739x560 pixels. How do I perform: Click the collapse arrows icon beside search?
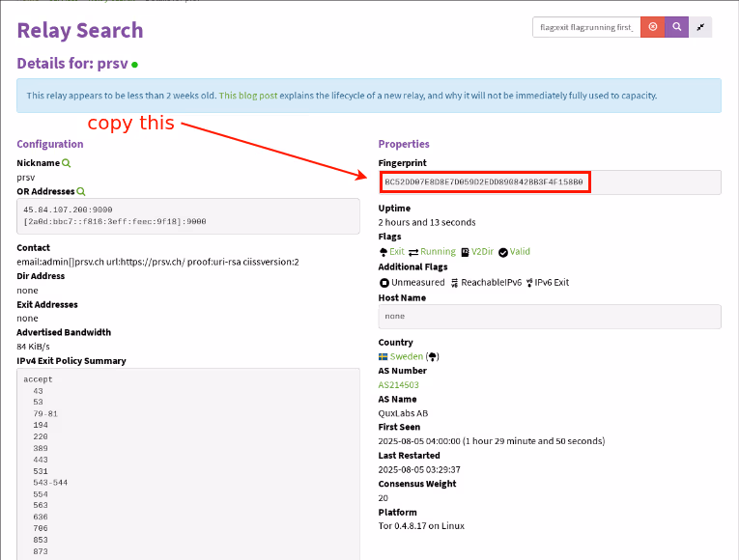click(x=701, y=27)
